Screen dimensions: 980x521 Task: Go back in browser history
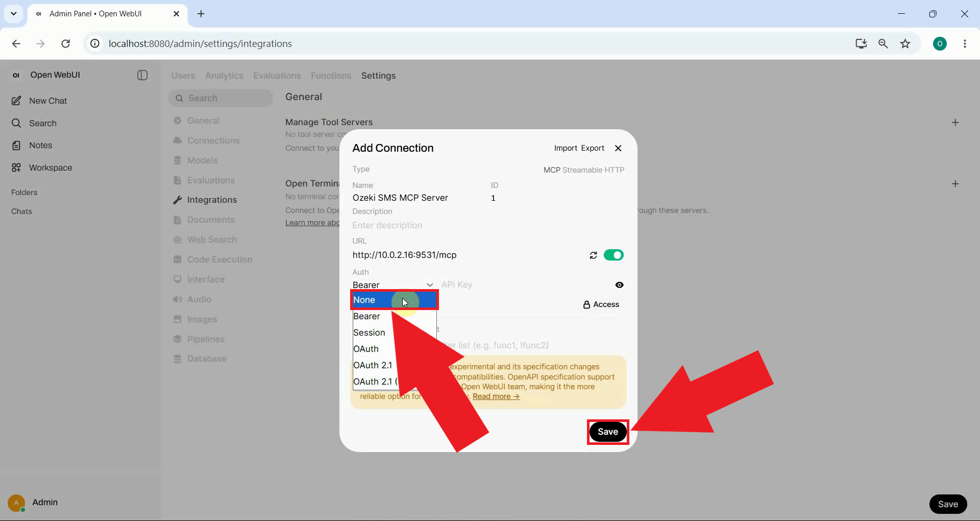coord(16,43)
